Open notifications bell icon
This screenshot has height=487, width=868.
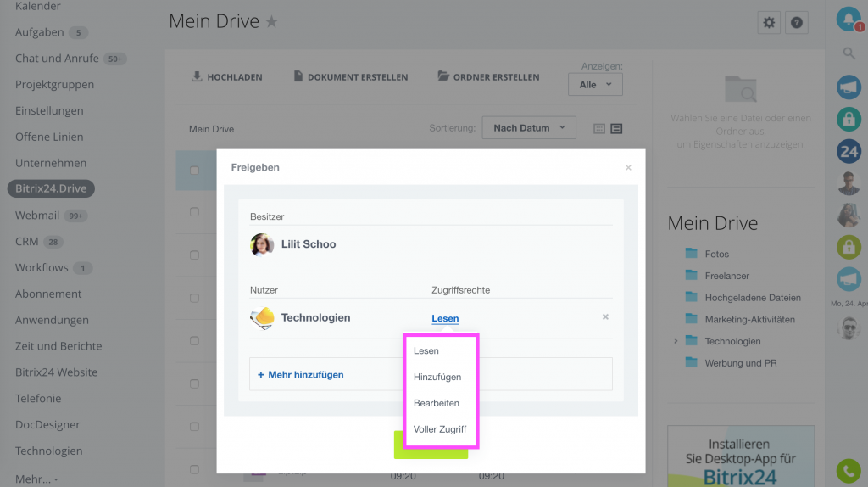point(849,19)
